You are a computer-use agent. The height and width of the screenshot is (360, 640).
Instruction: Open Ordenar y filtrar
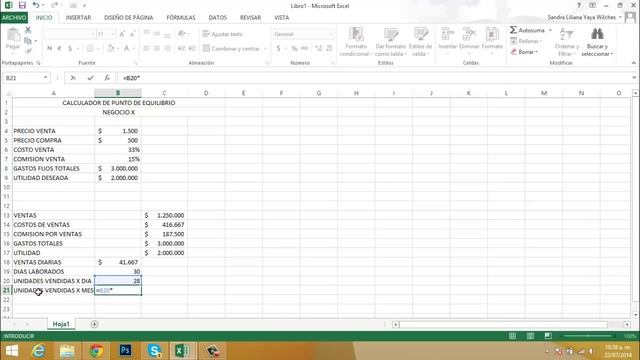(567, 41)
